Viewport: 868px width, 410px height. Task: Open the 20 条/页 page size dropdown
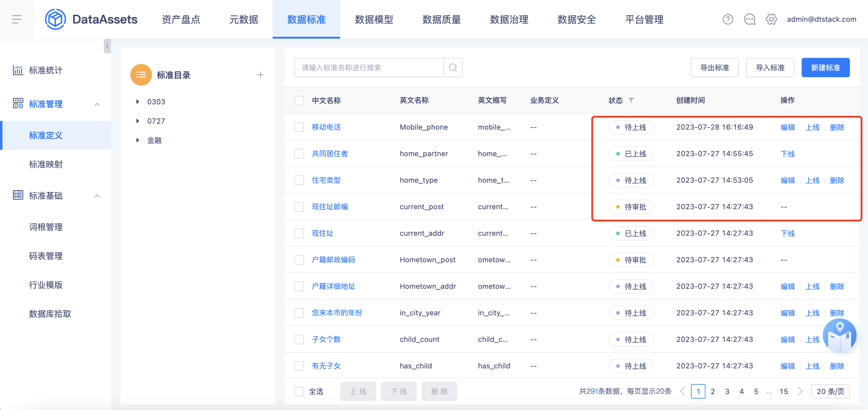tap(830, 391)
